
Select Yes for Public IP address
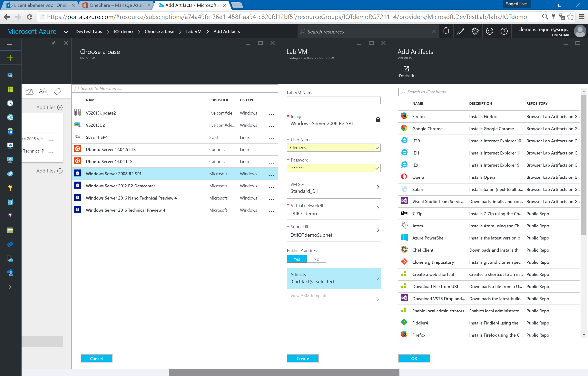[297, 259]
